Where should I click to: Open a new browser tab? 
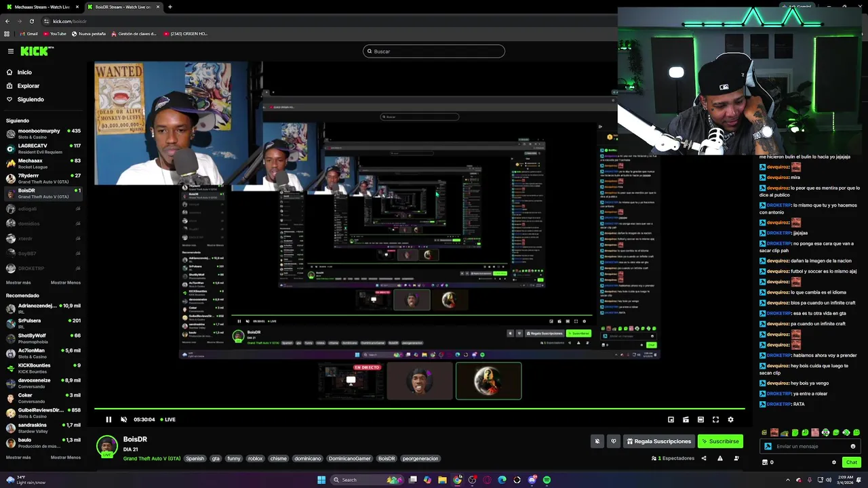click(170, 7)
